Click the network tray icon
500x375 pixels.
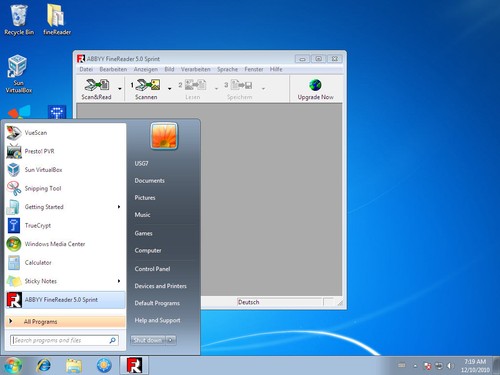pyautogui.click(x=439, y=366)
